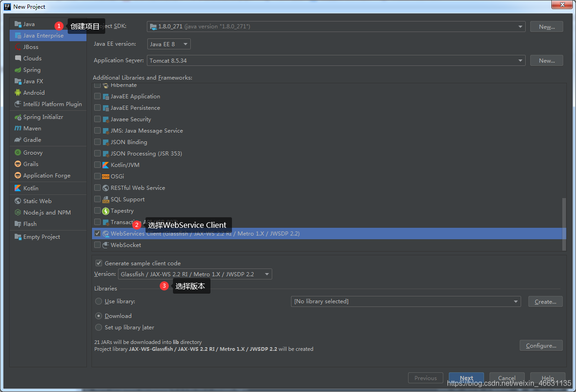576x392 pixels.
Task: Click Create to make a new library
Action: point(545,301)
